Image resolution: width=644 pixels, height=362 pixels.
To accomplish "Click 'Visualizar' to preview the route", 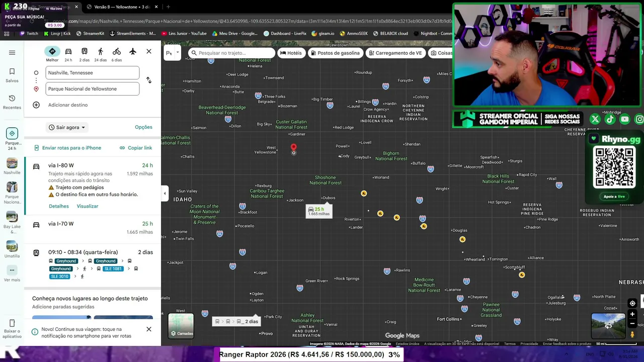I will (88, 206).
